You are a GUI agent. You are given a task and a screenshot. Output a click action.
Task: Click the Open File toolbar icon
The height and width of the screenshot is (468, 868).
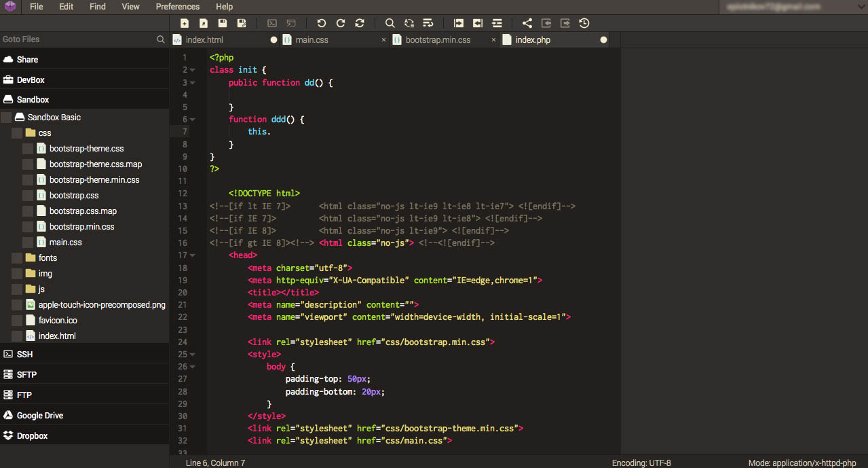click(x=204, y=23)
